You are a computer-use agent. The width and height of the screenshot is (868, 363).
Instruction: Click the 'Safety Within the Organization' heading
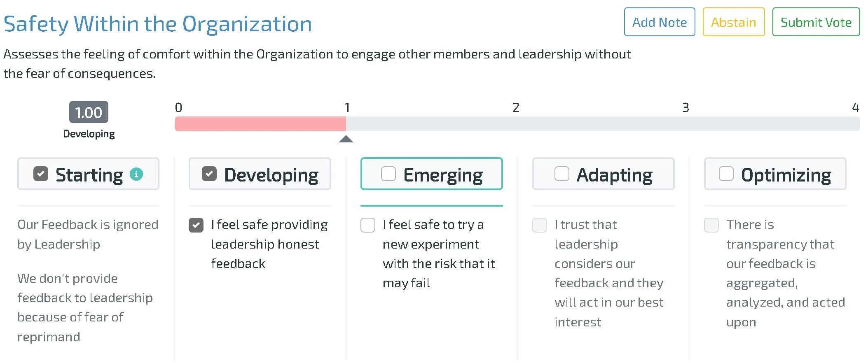(x=158, y=24)
